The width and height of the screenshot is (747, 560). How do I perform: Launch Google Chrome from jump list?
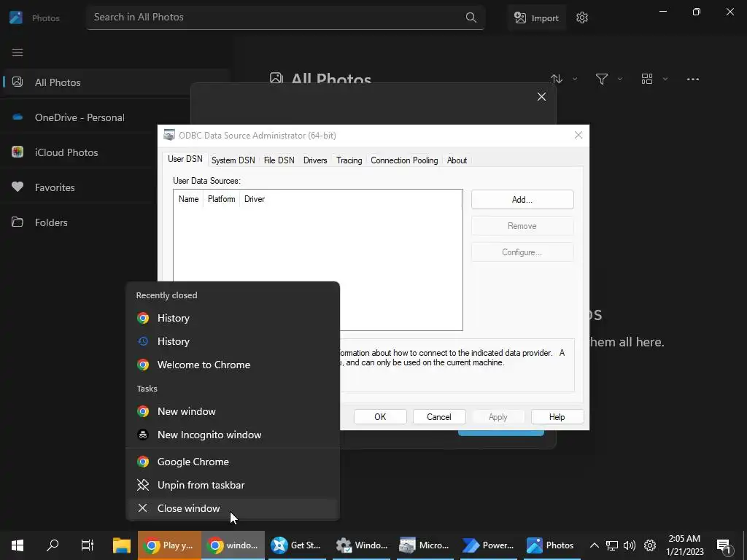tap(233, 462)
